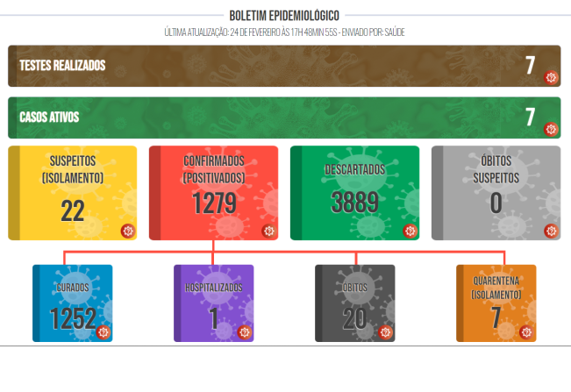Open the help icon on Confirmados card
This screenshot has width=571, height=392.
pyautogui.click(x=268, y=231)
